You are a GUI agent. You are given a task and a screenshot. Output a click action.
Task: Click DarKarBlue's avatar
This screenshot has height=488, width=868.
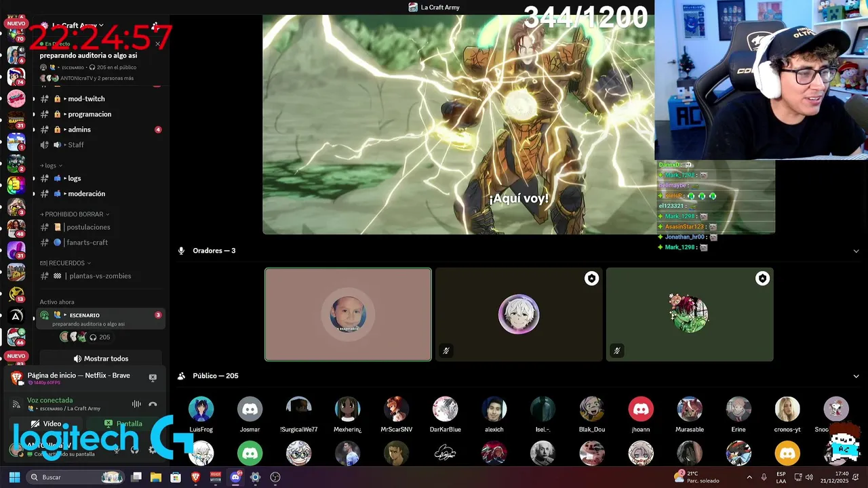click(x=445, y=409)
